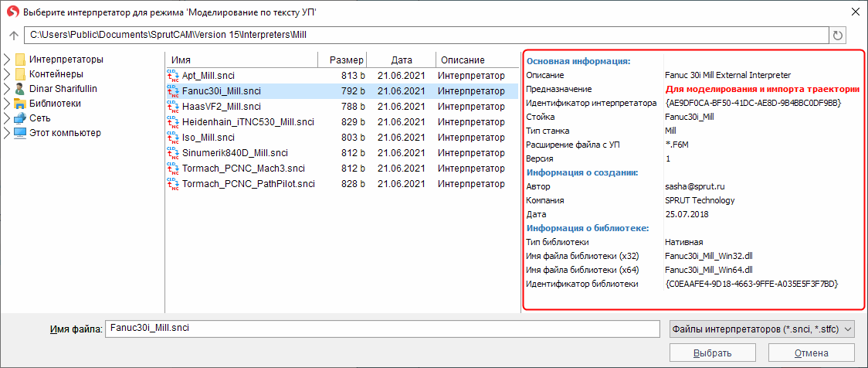Image resolution: width=868 pixels, height=368 pixels.
Task: Click the Имя файла input field
Action: click(x=382, y=329)
